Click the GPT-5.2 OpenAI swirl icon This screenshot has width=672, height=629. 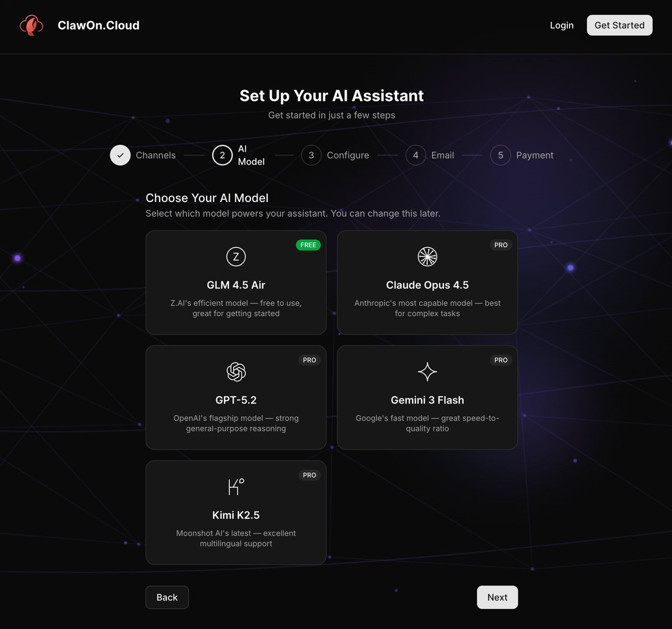[x=236, y=372]
